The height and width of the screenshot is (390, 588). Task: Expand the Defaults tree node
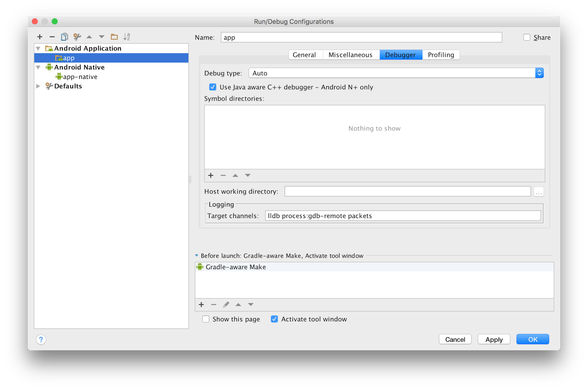click(38, 86)
